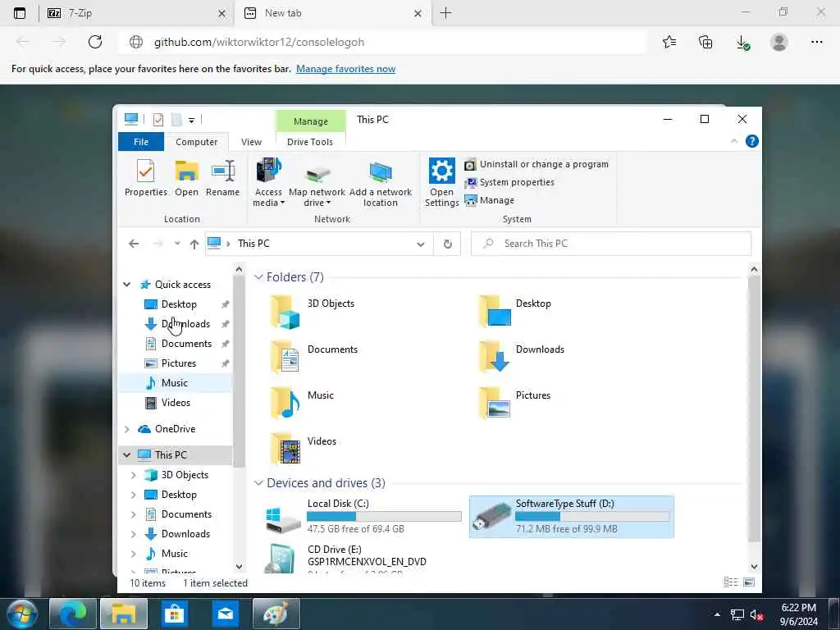Collapse the Folders (7) group
This screenshot has height=630, width=840.
click(258, 277)
